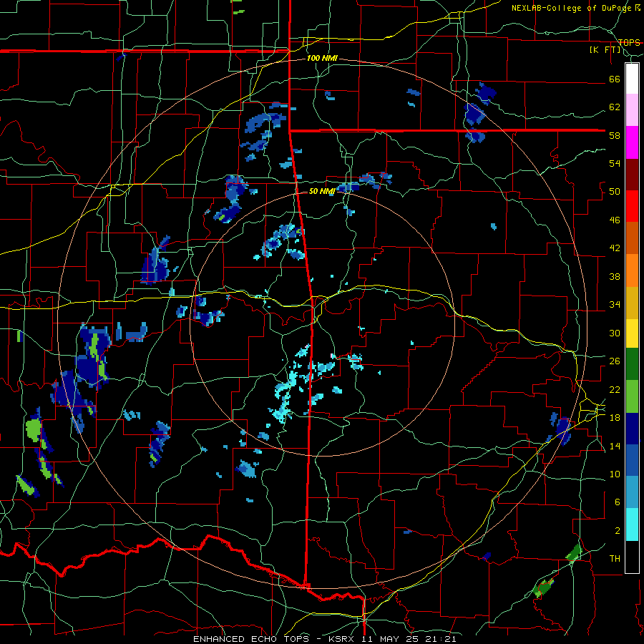
Task: Click the legend value '34'
Action: pyautogui.click(x=615, y=305)
